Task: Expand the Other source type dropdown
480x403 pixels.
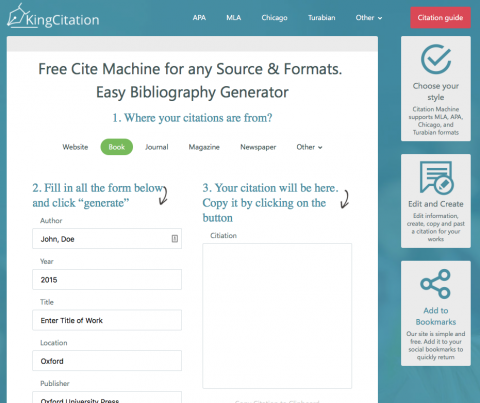Action: click(309, 147)
